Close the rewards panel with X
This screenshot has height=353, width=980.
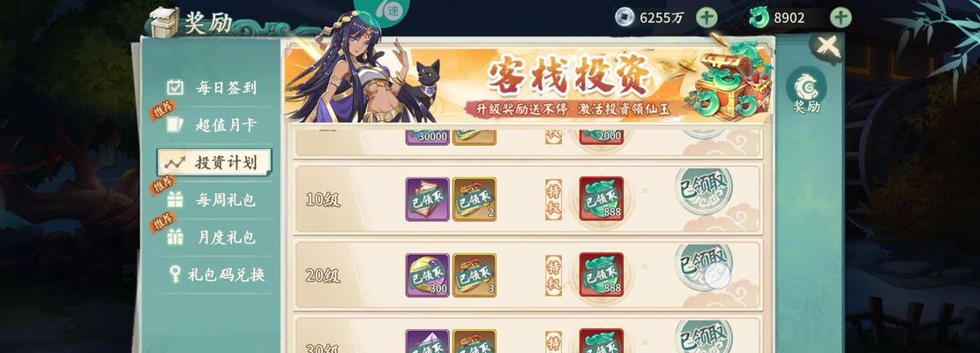coord(827,47)
